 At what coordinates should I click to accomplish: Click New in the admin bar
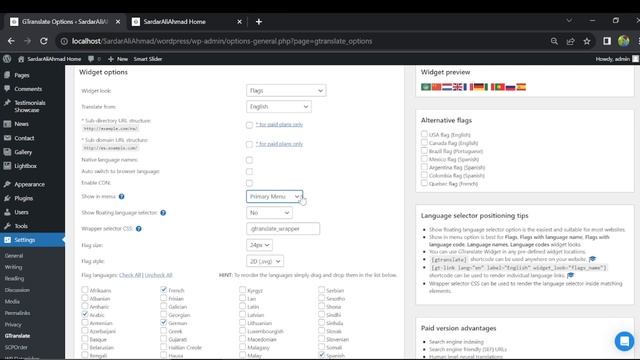[x=118, y=59]
